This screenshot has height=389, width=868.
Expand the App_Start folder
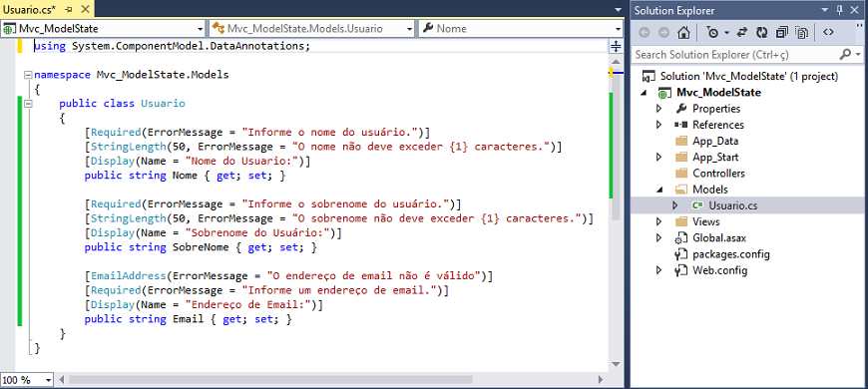(658, 158)
